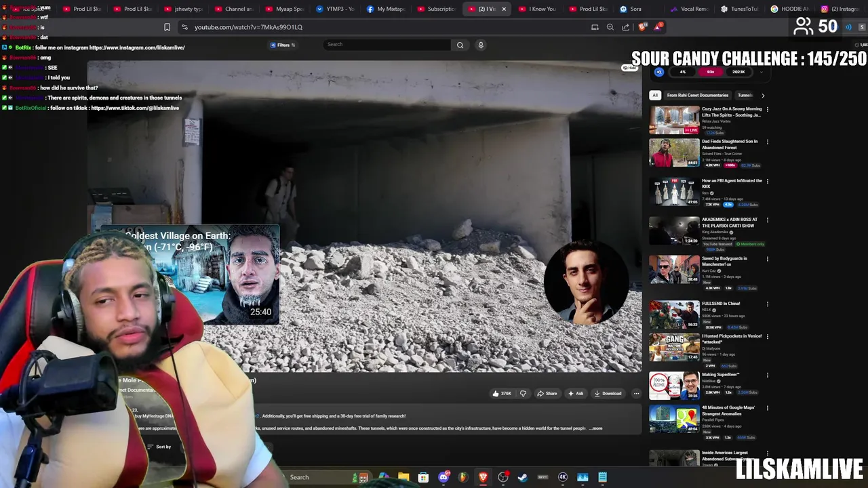Switch to the My Mixtape Facebook tab
This screenshot has width=868, height=488.
(x=385, y=9)
